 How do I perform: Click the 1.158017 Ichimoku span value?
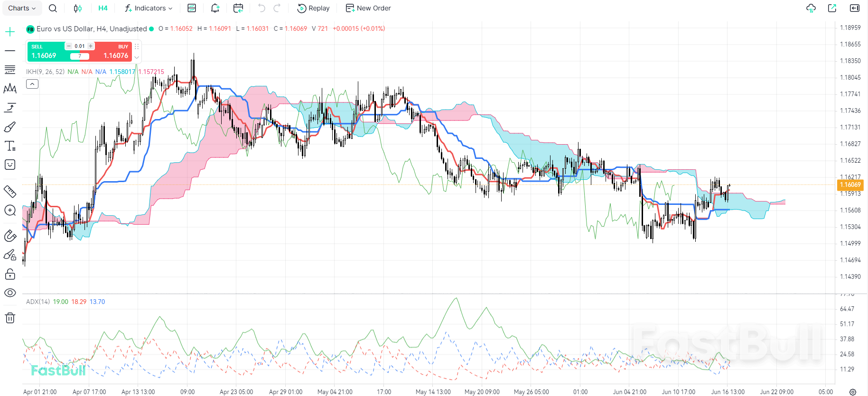[x=122, y=72]
